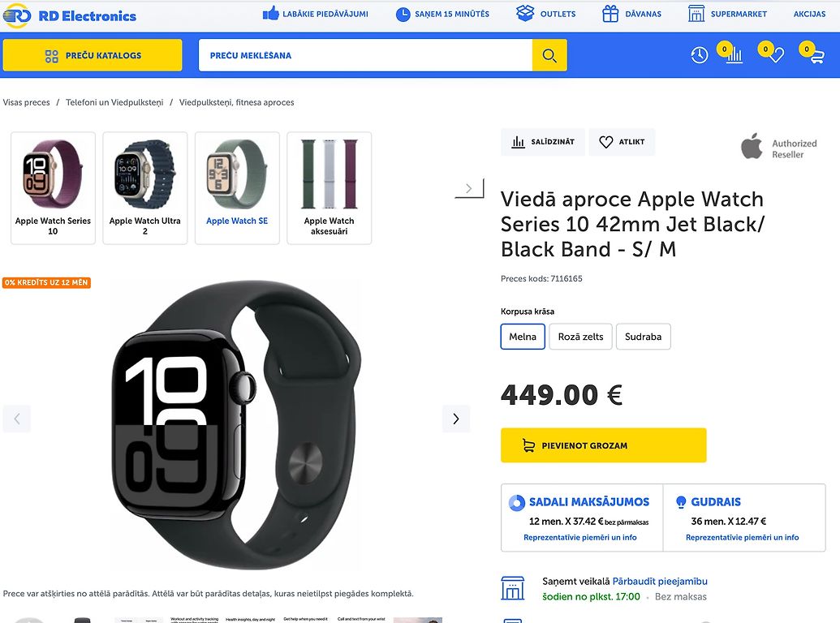Click Pārbaudīt pieejamību availability link
This screenshot has width=840, height=623.
pyautogui.click(x=660, y=582)
